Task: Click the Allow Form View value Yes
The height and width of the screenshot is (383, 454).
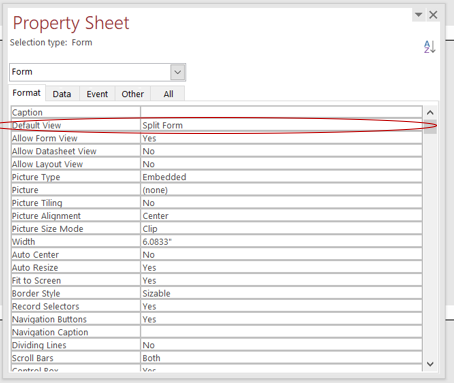Action: click(281, 138)
